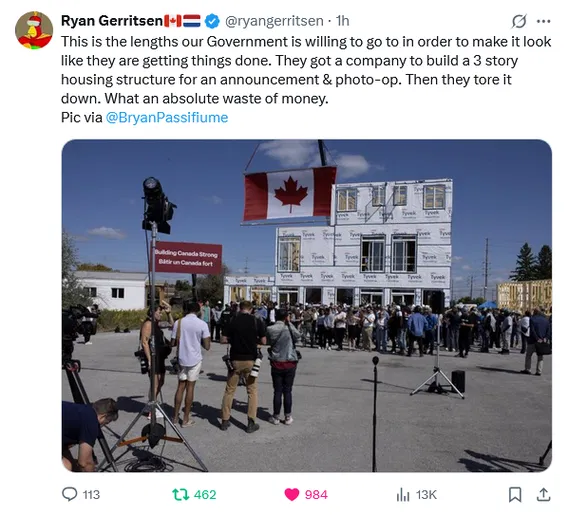
Task: Click the Grok icon beside more options
Action: pos(519,21)
